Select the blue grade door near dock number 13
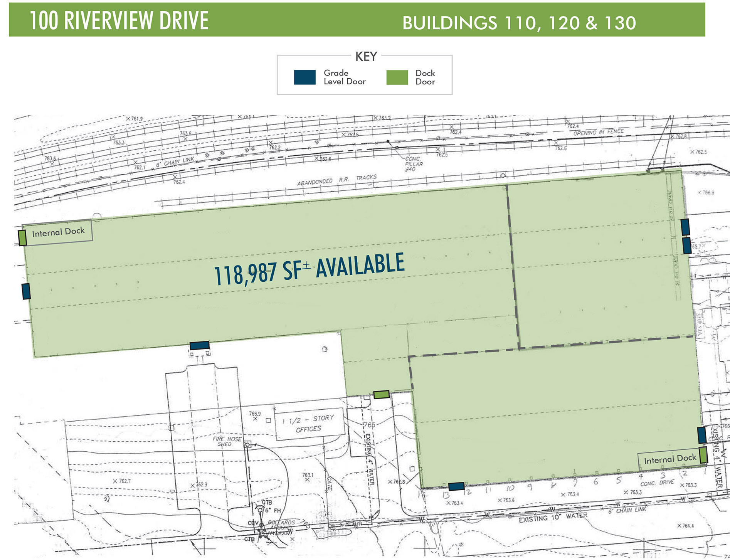Screen dimensions: 730x560 click(456, 486)
